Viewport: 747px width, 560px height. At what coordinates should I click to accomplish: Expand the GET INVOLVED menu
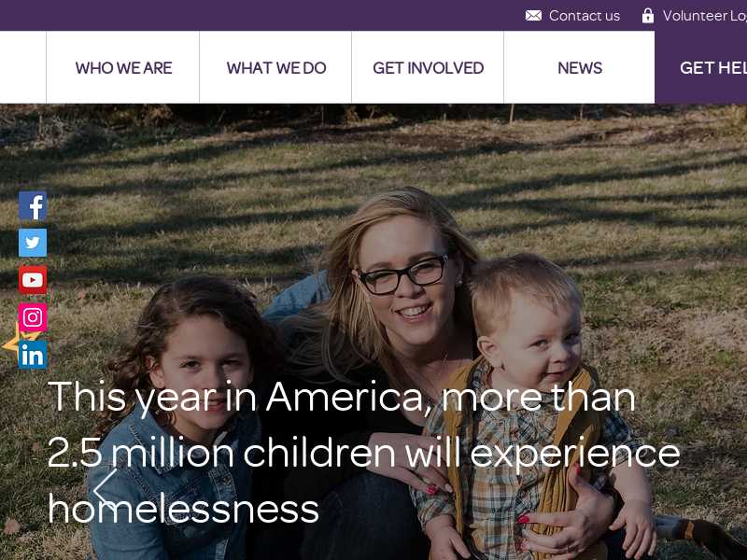point(428,67)
